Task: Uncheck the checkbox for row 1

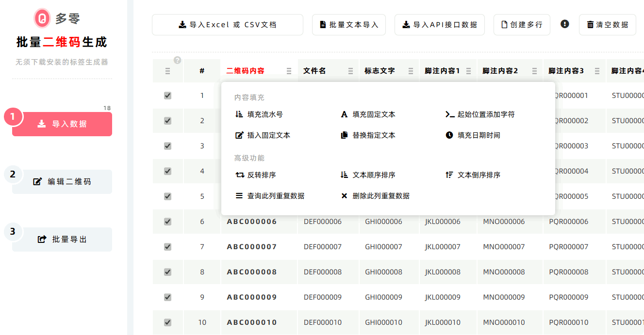Action: 168,96
